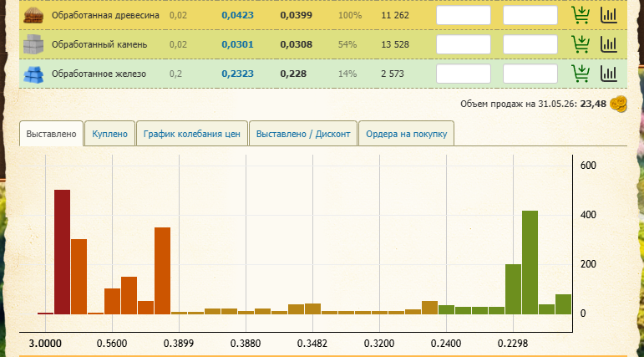Click the 14% percentage value
Screen dimensions: 644x357
[347, 74]
